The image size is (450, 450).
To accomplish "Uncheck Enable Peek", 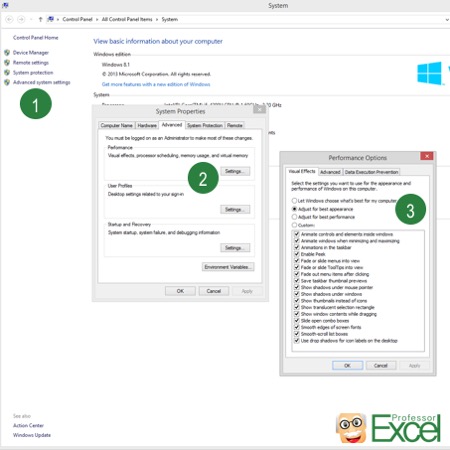I will [x=297, y=254].
